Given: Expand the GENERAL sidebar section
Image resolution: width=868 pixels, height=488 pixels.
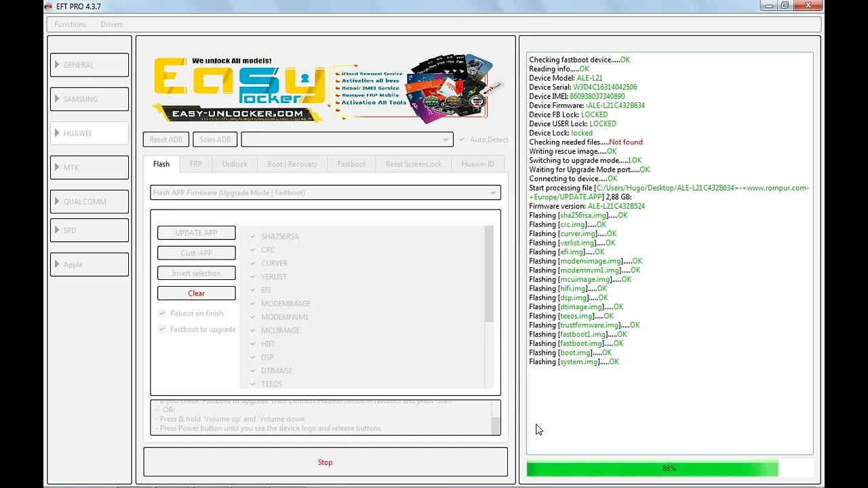Looking at the screenshot, I should (x=89, y=65).
